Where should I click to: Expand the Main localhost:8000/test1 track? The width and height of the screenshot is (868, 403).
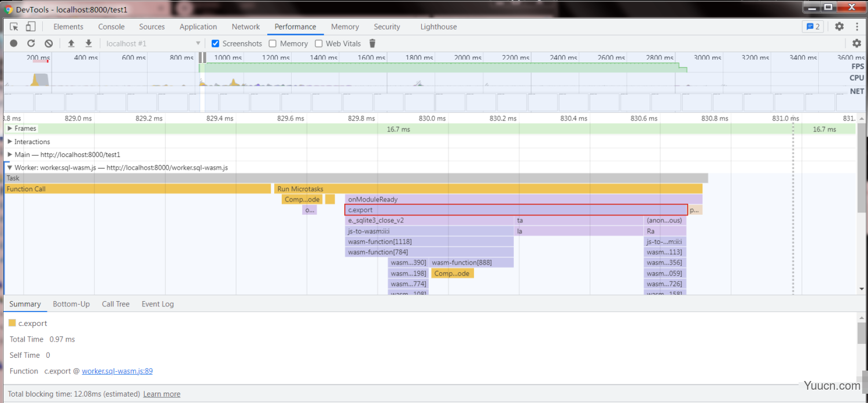tap(10, 155)
